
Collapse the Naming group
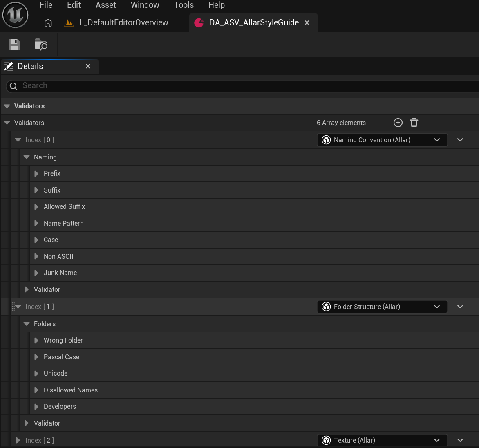[27, 157]
